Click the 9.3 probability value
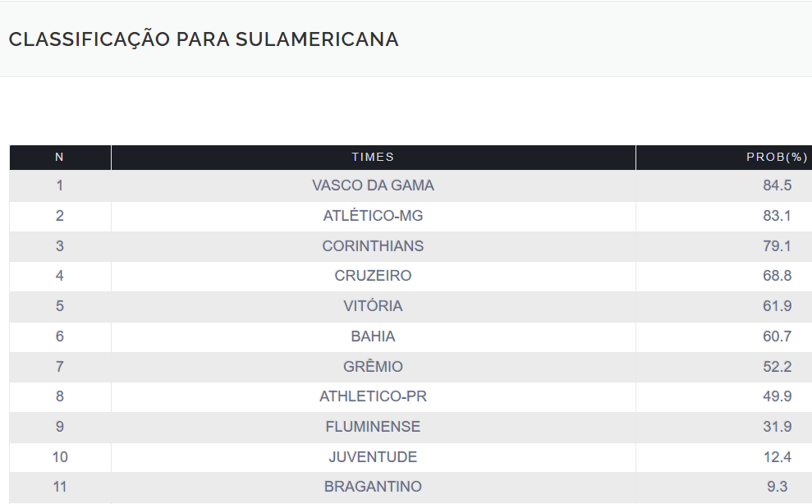The height and width of the screenshot is (504, 812). (x=777, y=487)
